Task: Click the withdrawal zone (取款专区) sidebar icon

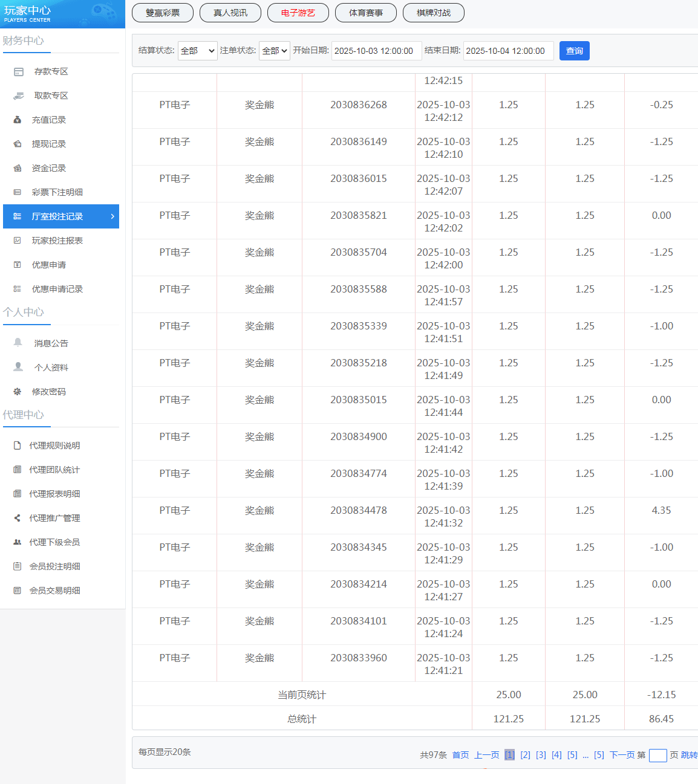Action: [x=19, y=96]
